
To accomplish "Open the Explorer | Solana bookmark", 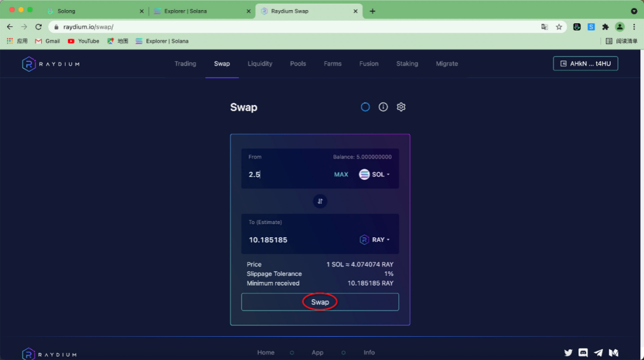I will pos(162,41).
